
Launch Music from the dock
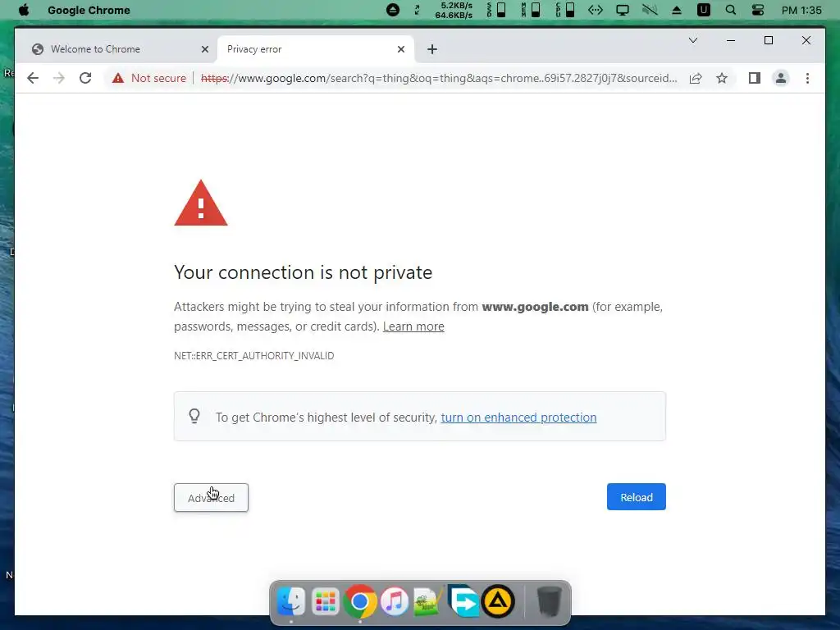pos(395,601)
